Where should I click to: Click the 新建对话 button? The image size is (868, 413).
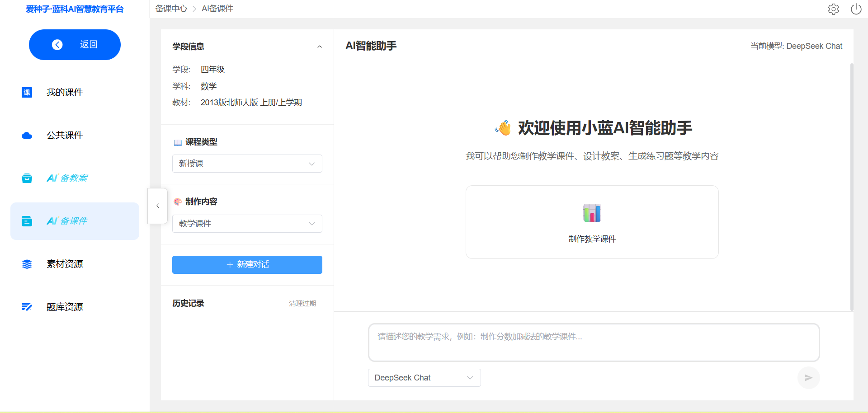pyautogui.click(x=247, y=265)
